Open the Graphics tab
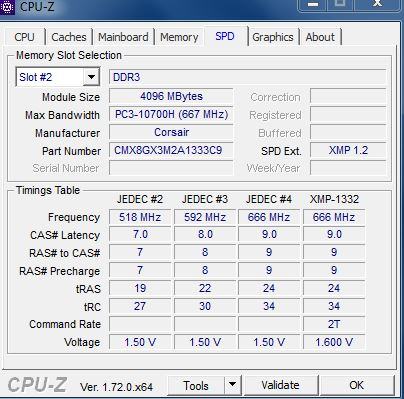The height and width of the screenshot is (399, 404). [273, 37]
